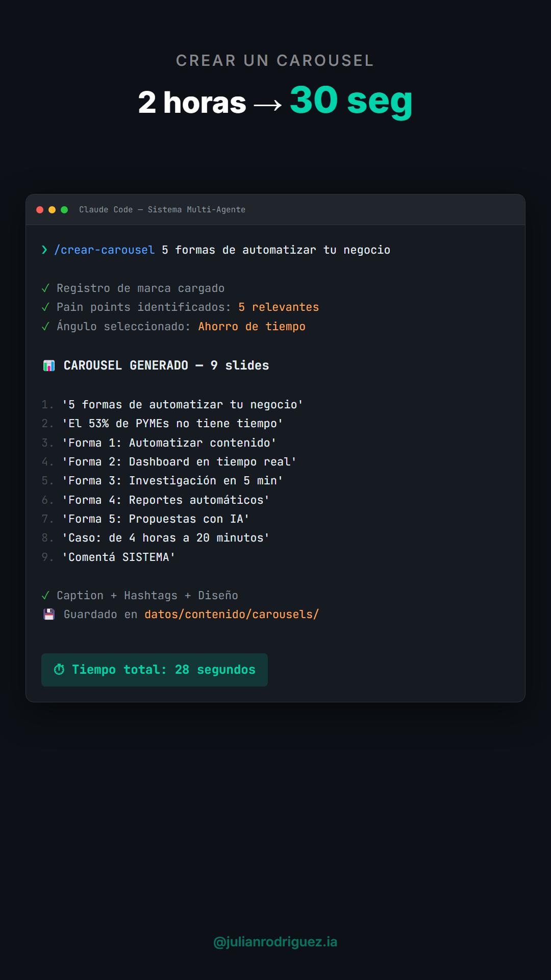
Task: Click the arrow between 2 horas and 30 seg
Action: (268, 105)
